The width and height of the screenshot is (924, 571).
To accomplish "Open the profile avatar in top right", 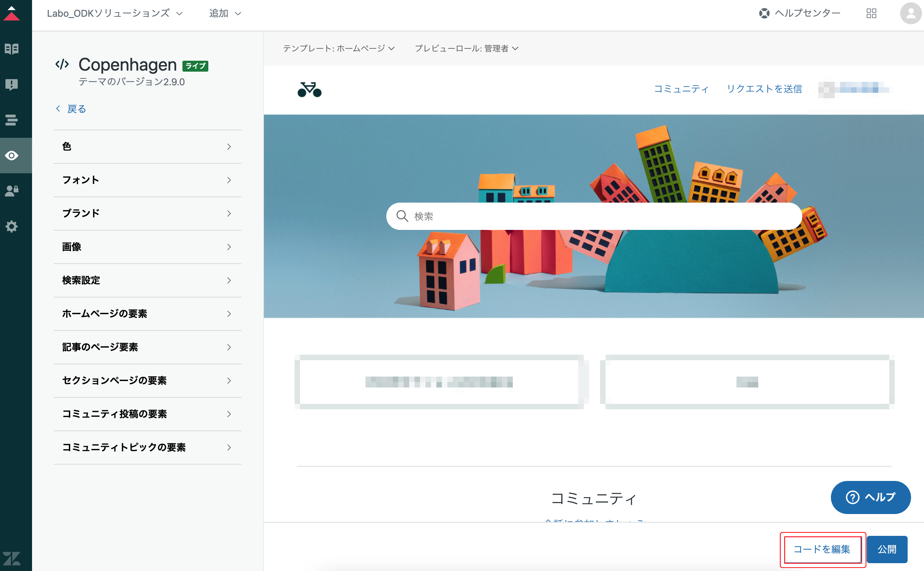I will point(910,13).
